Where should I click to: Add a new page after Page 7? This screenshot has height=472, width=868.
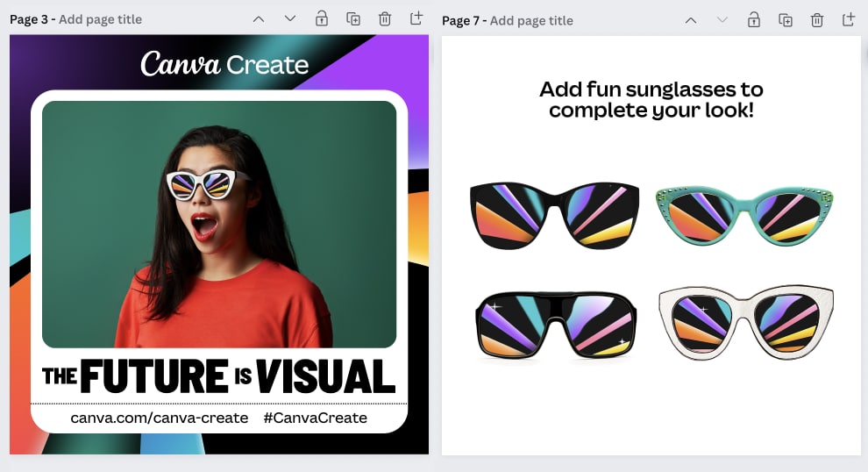pyautogui.click(x=849, y=20)
